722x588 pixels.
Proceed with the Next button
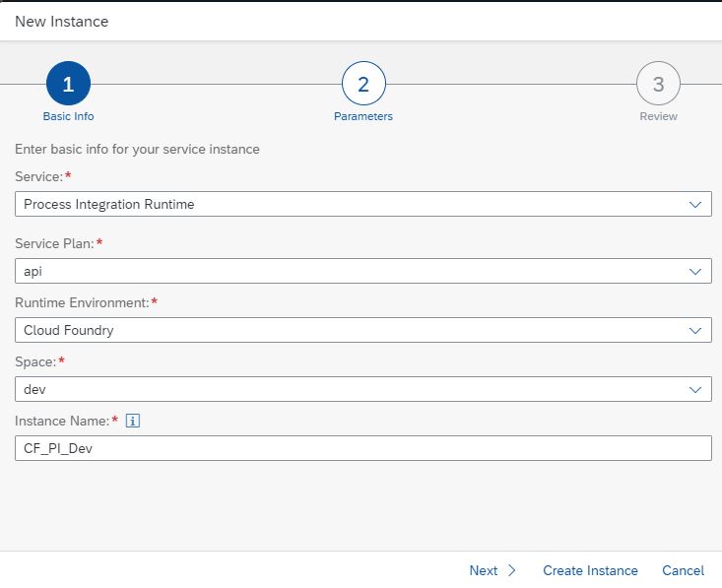[492, 570]
